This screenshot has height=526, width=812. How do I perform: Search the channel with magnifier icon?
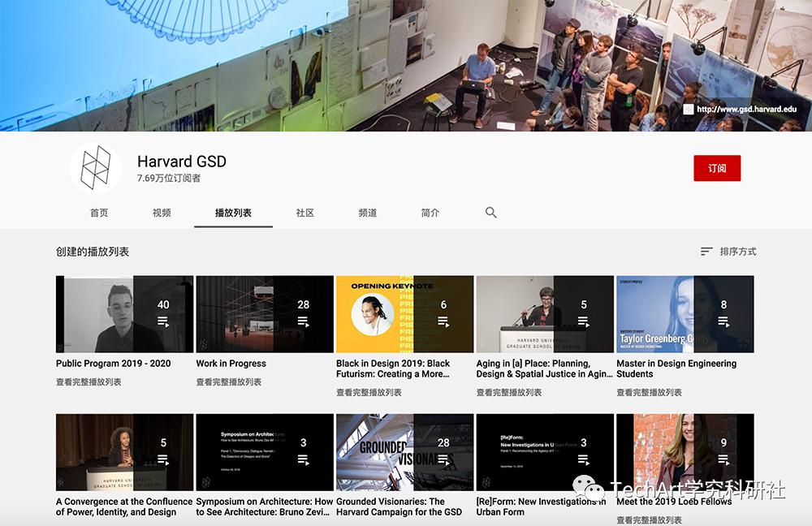click(x=491, y=213)
